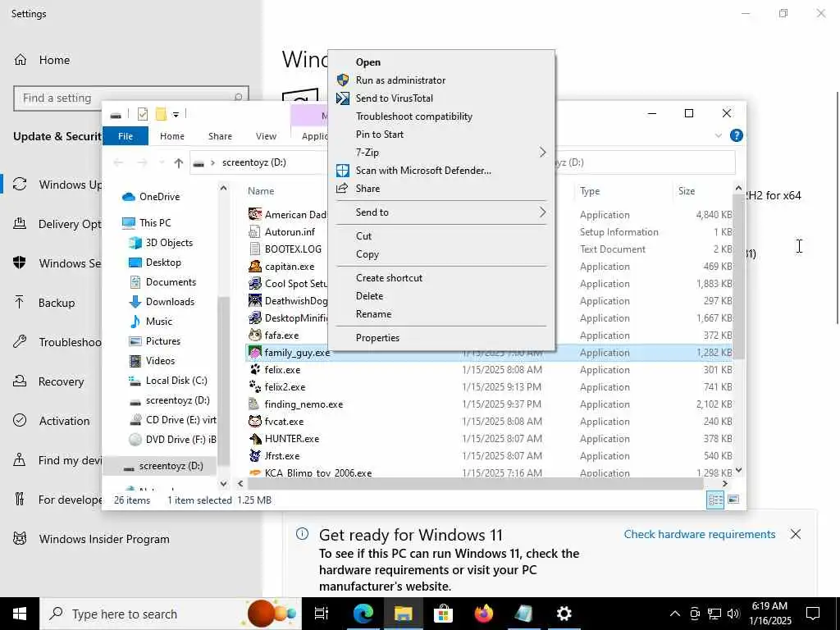Click the Microsoft Defender scan icon
Viewport: 840px width, 630px height.
(343, 171)
